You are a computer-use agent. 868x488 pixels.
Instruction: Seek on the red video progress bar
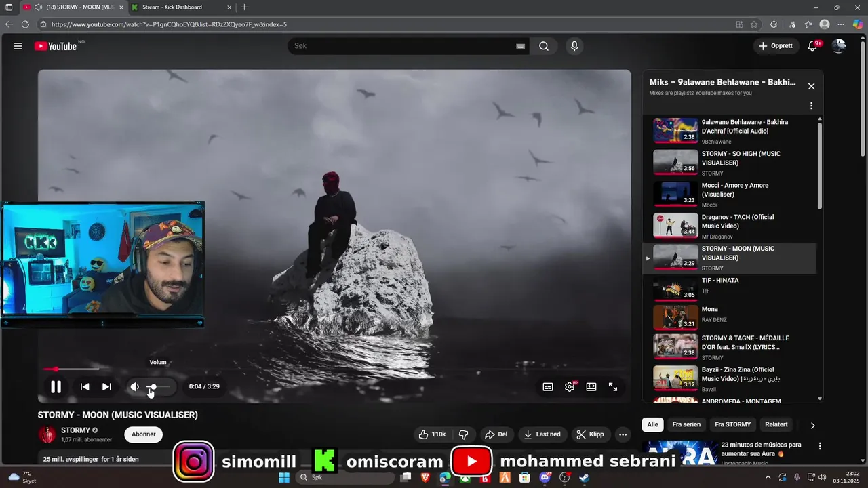tap(334, 369)
